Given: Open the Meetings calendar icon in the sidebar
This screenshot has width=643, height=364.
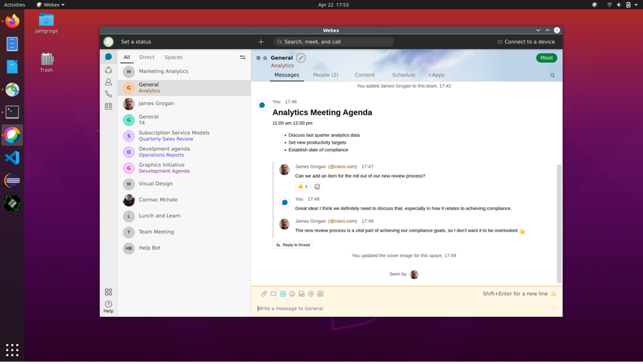Looking at the screenshot, I should (108, 106).
